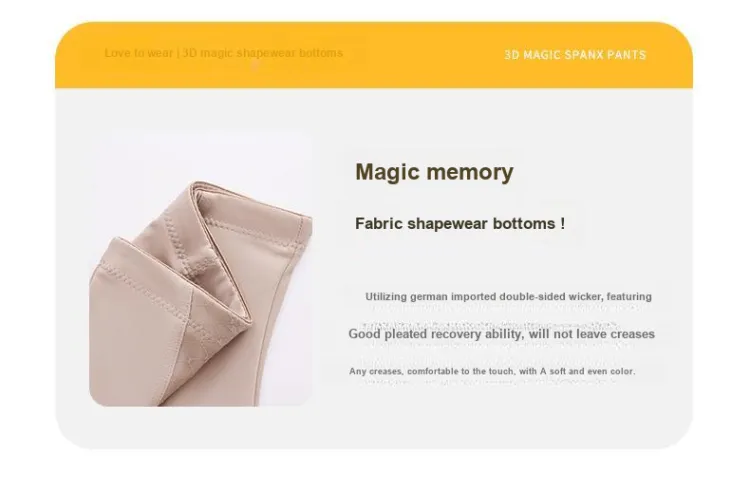Select '3D magic shapewear bottoms' banner text
This screenshot has width=750, height=495.
(x=263, y=53)
